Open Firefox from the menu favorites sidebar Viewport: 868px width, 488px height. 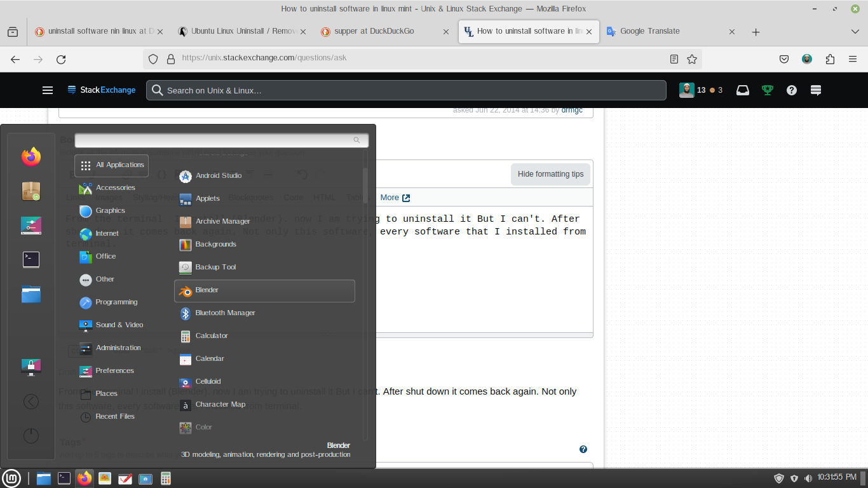(x=31, y=156)
